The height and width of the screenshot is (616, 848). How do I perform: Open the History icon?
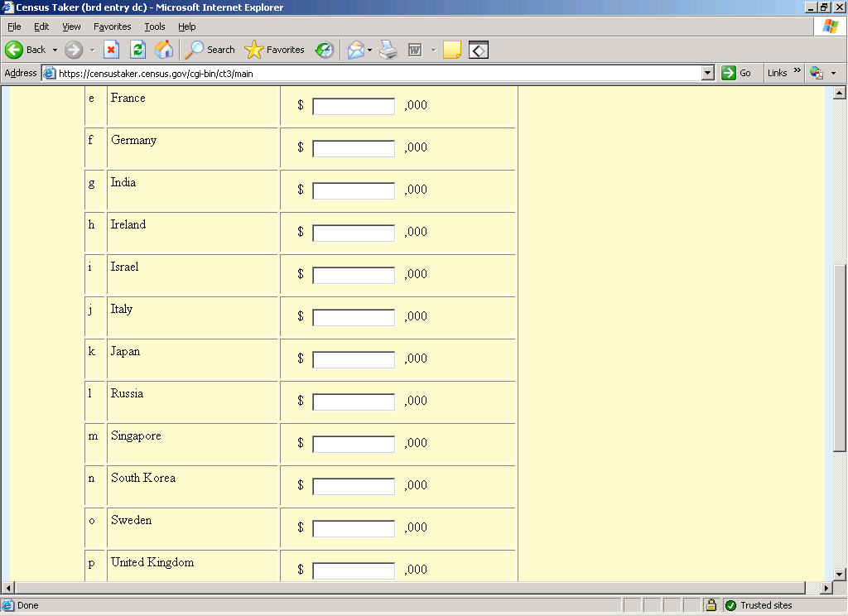(x=325, y=50)
